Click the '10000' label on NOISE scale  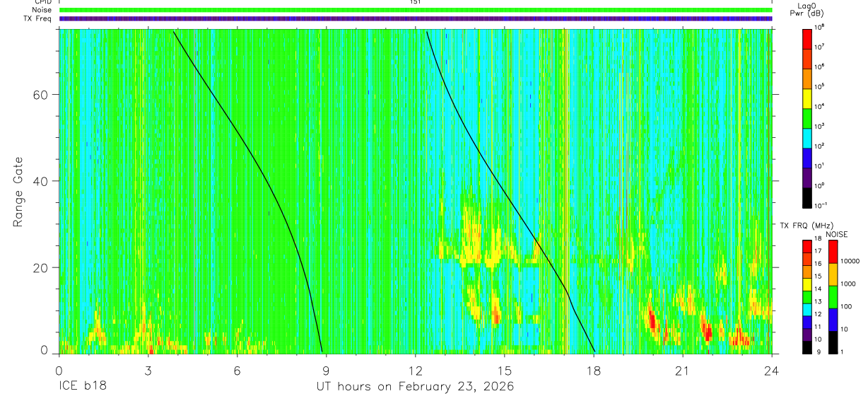click(851, 260)
